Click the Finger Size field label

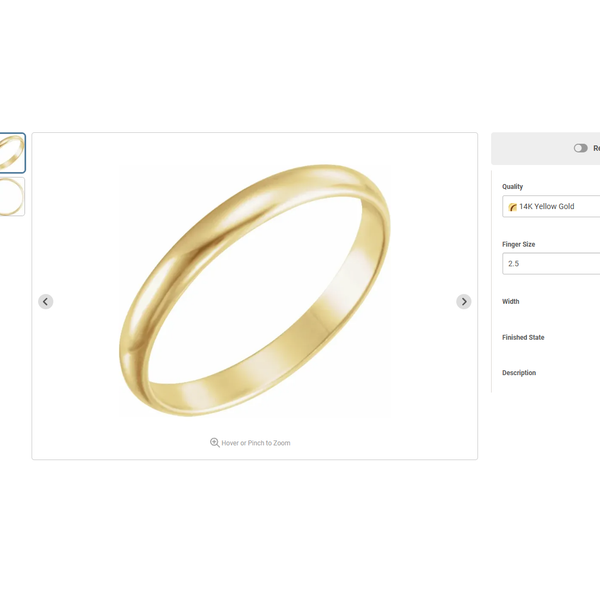(x=518, y=244)
